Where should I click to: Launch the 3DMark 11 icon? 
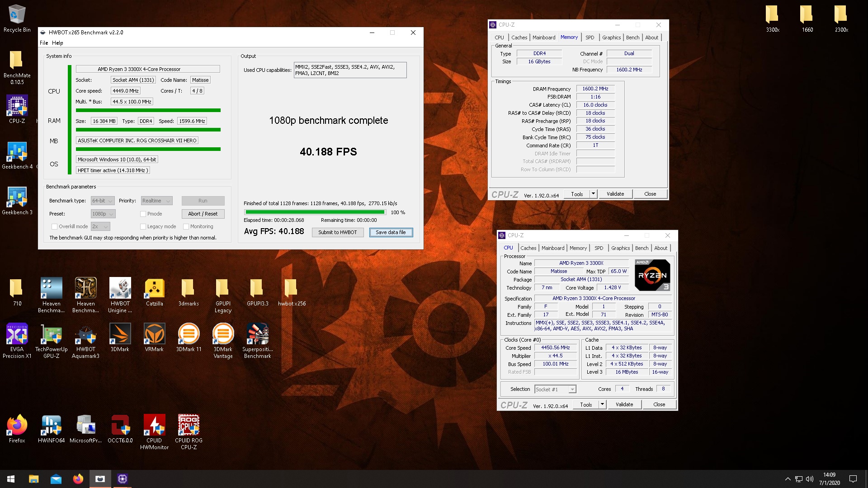point(189,338)
